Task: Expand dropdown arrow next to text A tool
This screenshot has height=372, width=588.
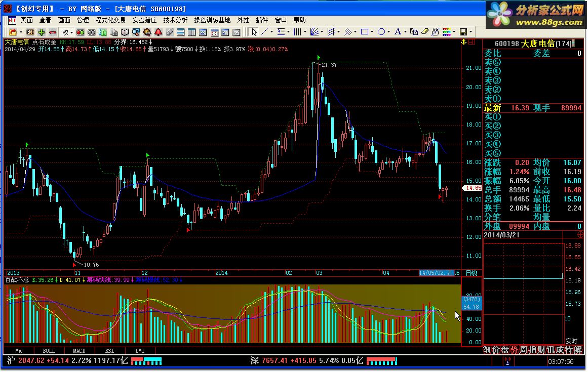Action: (405, 32)
